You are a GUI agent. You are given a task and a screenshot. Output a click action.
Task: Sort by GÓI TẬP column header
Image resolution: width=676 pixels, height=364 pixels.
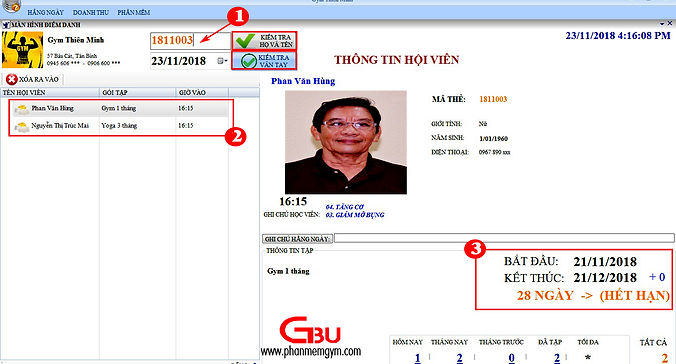pos(138,92)
